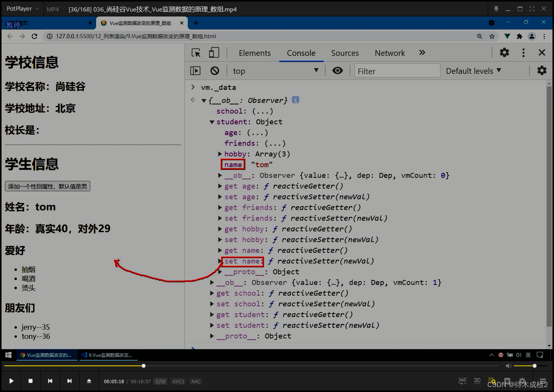Open Chrome extensions puzzle icon
This screenshot has width=554, height=392.
(519, 36)
